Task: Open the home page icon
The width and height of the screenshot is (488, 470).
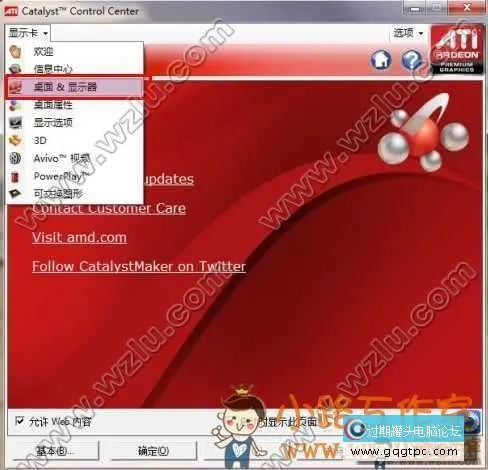Action: click(381, 59)
